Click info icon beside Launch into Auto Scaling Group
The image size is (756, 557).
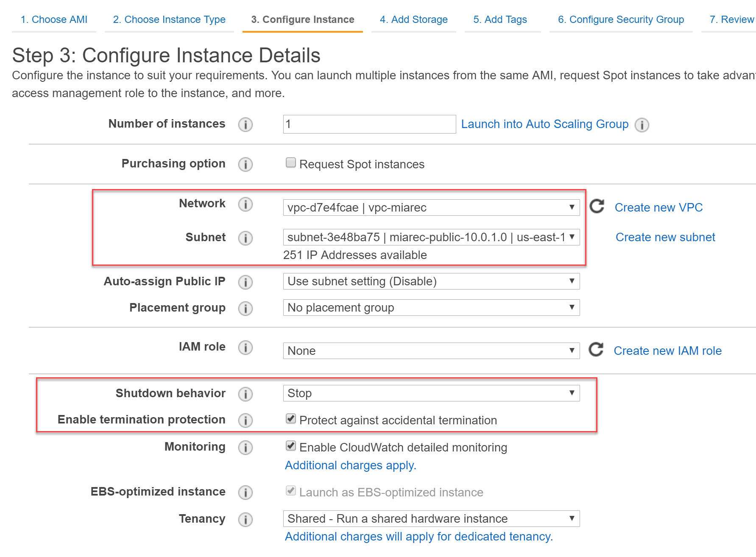[x=642, y=125]
